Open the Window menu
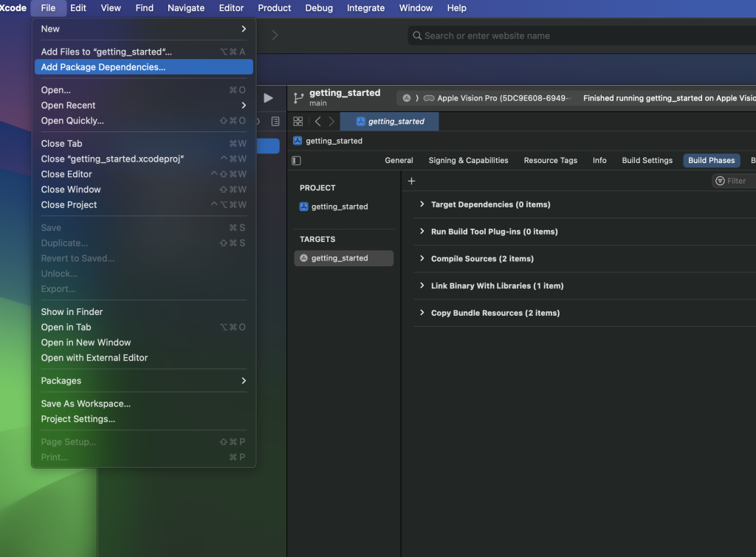The width and height of the screenshot is (756, 557). [x=416, y=8]
